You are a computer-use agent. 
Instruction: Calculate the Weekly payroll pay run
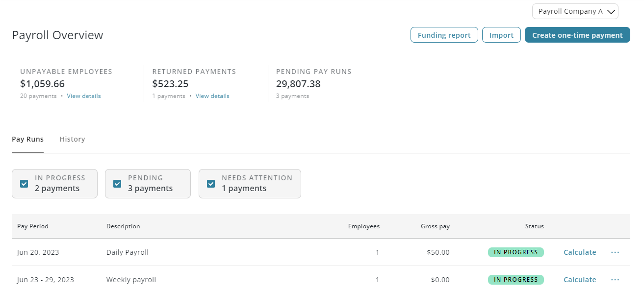tap(580, 280)
